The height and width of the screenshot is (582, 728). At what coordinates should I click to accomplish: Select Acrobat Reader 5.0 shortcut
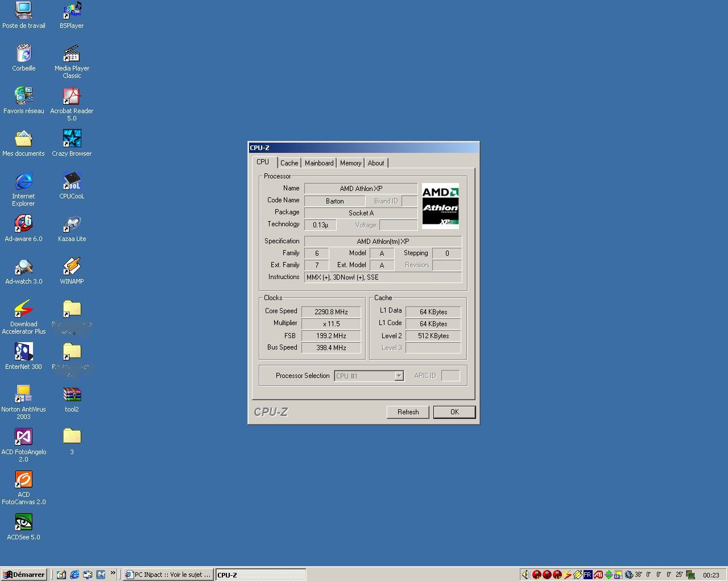[72, 104]
